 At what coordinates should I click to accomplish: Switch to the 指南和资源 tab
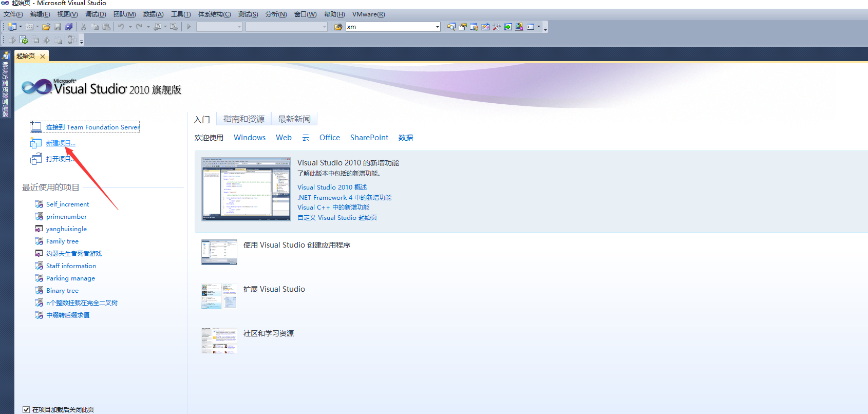[243, 119]
